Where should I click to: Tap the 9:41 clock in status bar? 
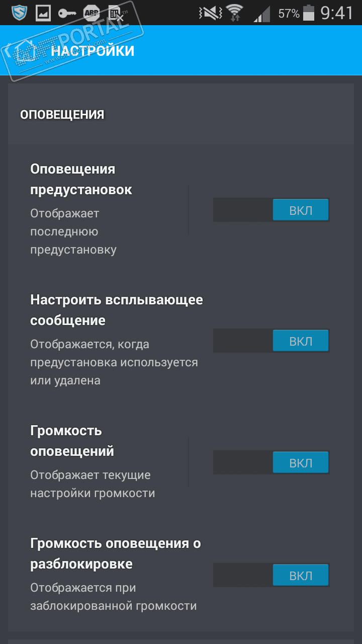click(337, 13)
